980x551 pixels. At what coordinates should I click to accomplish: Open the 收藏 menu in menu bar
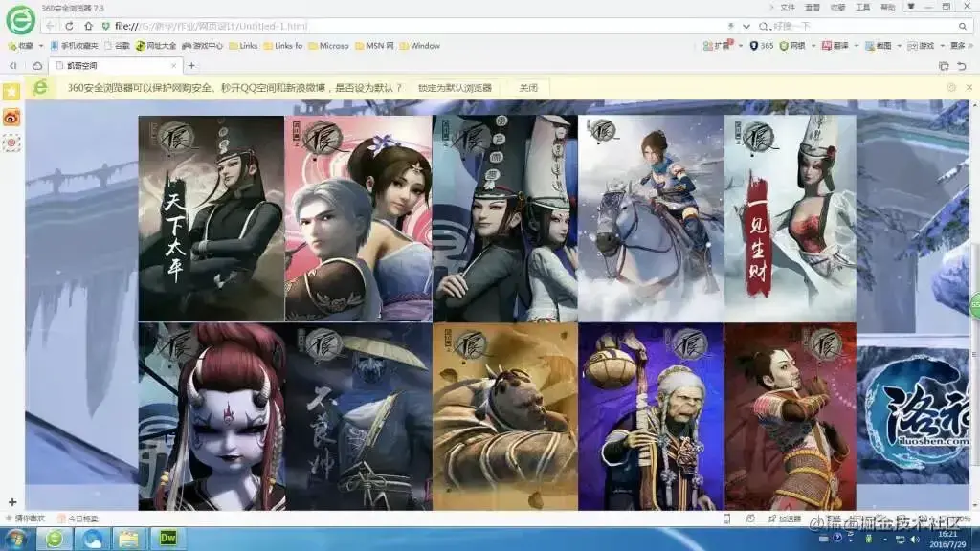(837, 7)
